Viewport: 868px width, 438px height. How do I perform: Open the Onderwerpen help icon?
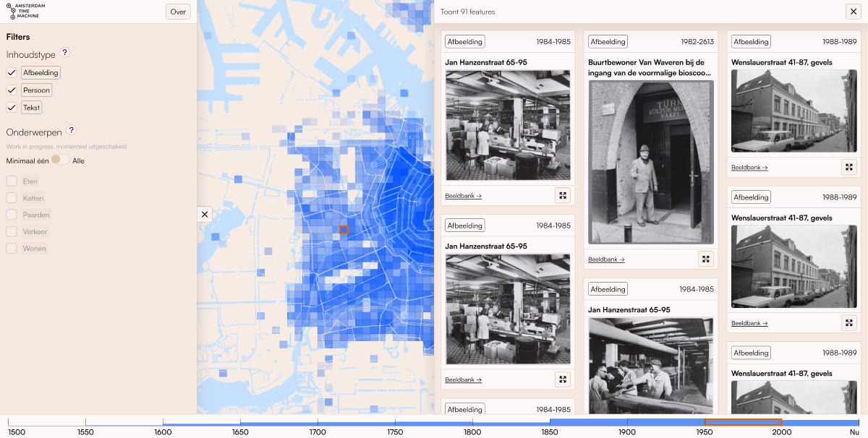[71, 130]
